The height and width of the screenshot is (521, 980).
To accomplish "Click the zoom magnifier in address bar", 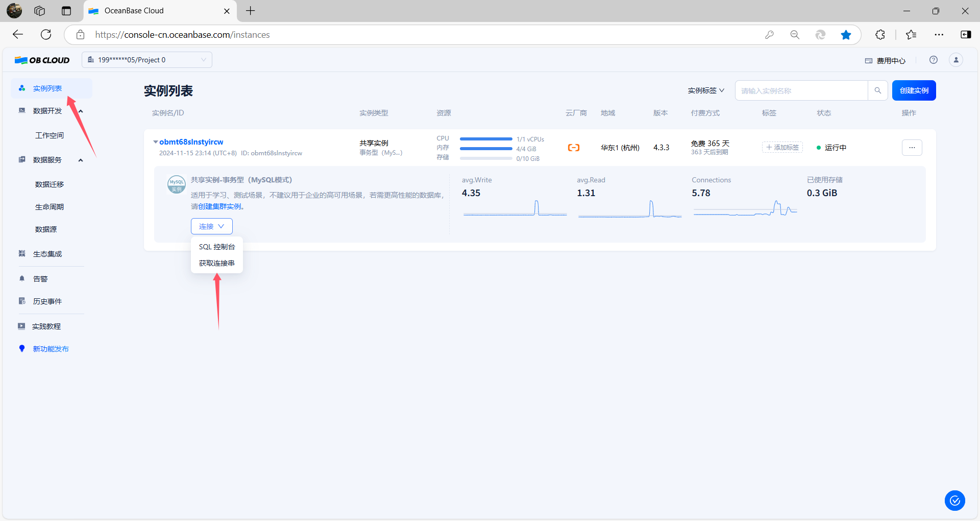I will 795,35.
